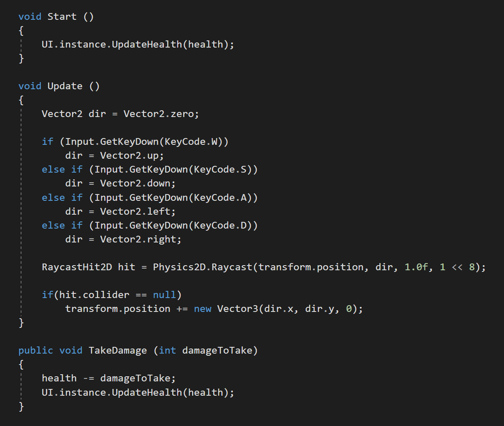Click Physics2D.Raycast call

pyautogui.click(x=203, y=267)
